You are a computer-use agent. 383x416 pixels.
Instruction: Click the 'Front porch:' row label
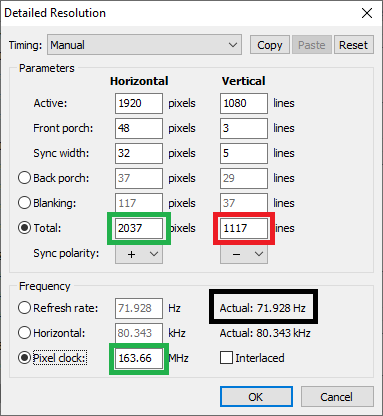63,128
